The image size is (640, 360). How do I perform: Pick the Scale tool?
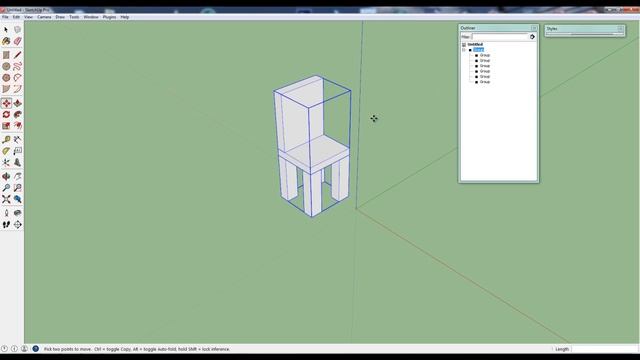[x=6, y=126]
